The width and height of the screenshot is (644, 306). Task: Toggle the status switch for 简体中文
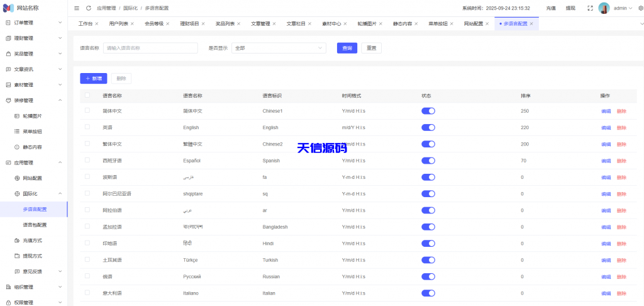[x=428, y=111]
